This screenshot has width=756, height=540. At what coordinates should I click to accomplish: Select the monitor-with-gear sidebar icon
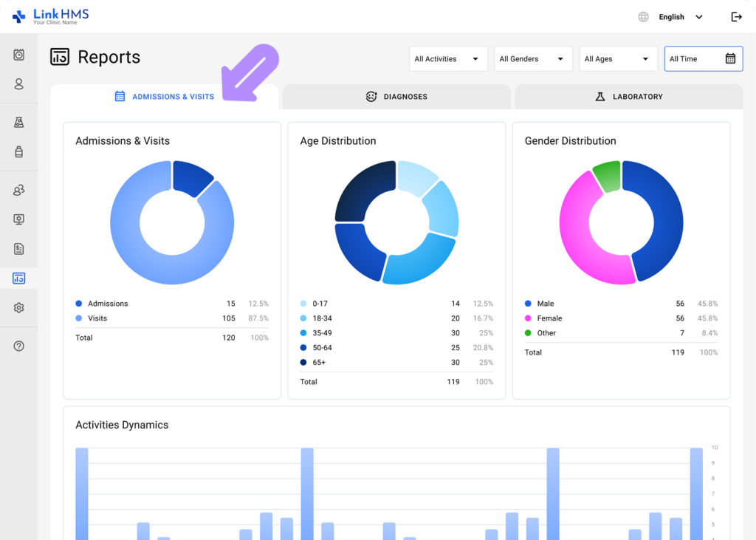[18, 219]
